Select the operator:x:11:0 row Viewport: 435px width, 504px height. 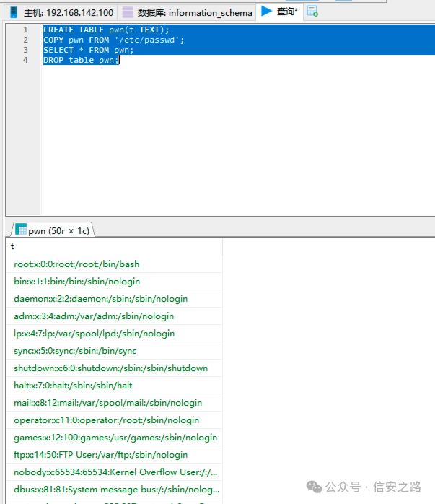114,420
